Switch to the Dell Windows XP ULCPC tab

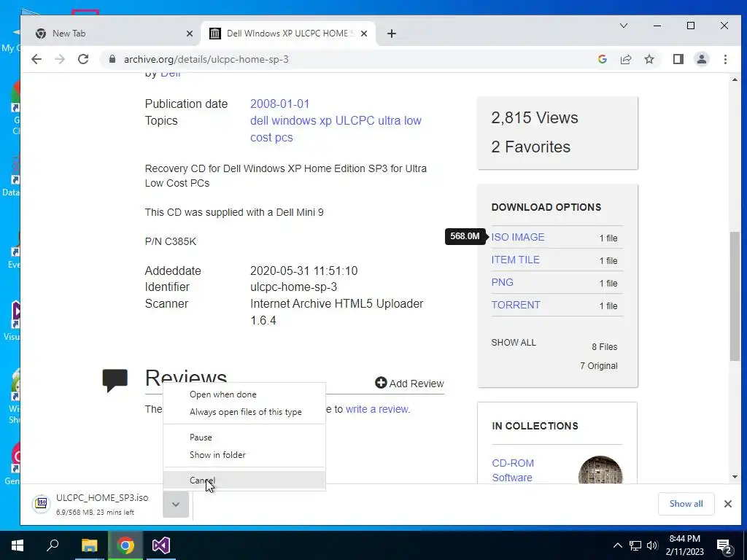[288, 34]
